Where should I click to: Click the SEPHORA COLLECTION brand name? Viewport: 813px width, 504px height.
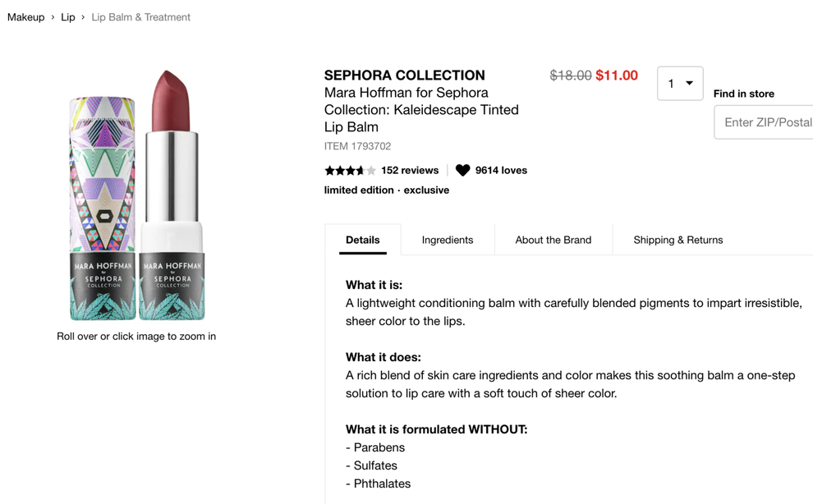coord(404,74)
